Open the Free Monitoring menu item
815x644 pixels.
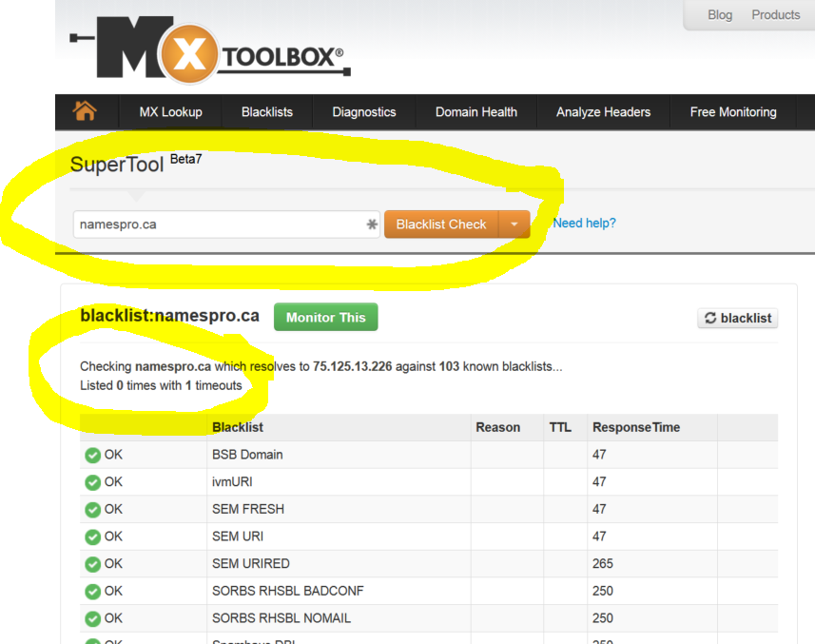[x=733, y=111]
